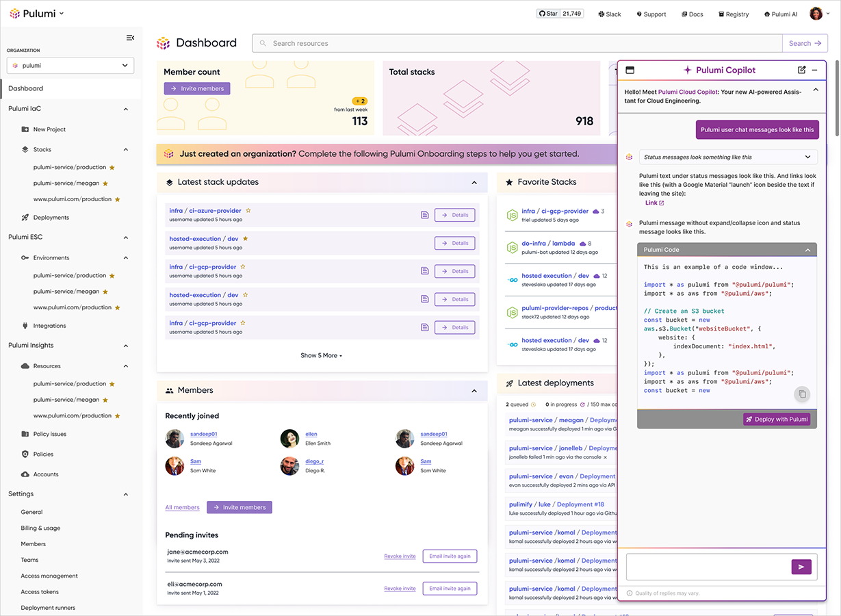This screenshot has width=841, height=616.
Task: Click Invite members in Member count card
Action: click(197, 88)
